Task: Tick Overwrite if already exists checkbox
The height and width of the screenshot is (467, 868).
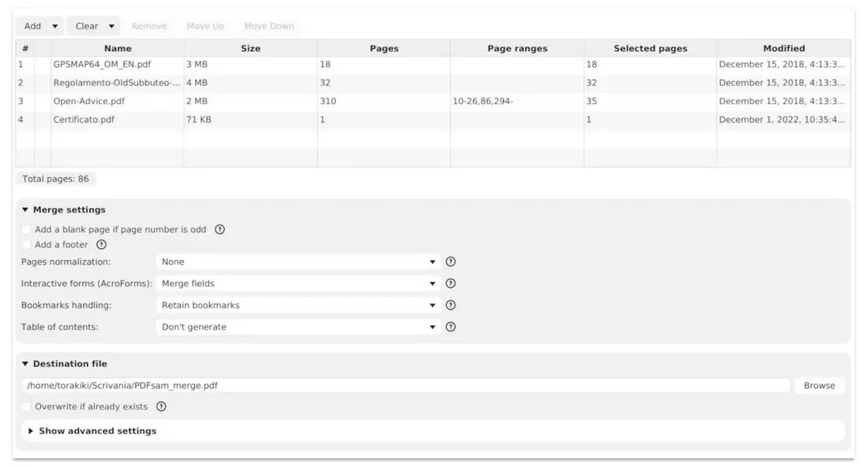Action: 27,407
